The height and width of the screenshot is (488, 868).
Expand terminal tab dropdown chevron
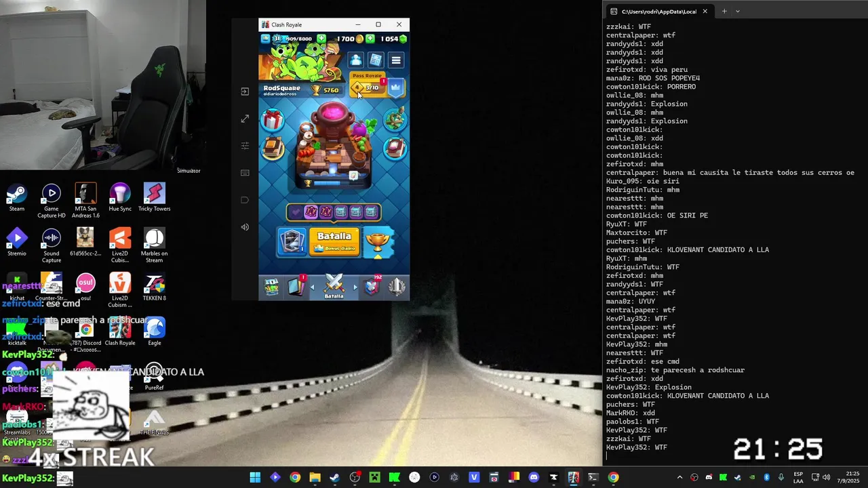pos(738,11)
